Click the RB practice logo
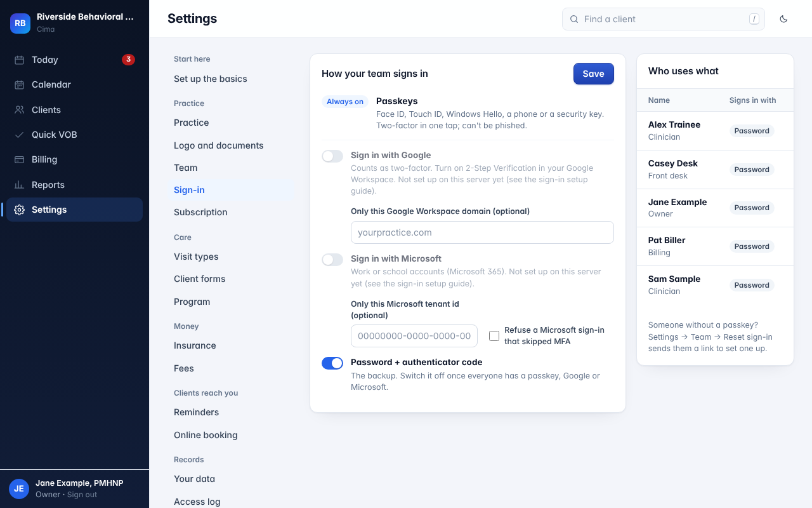Image resolution: width=812 pixels, height=508 pixels. 20,23
